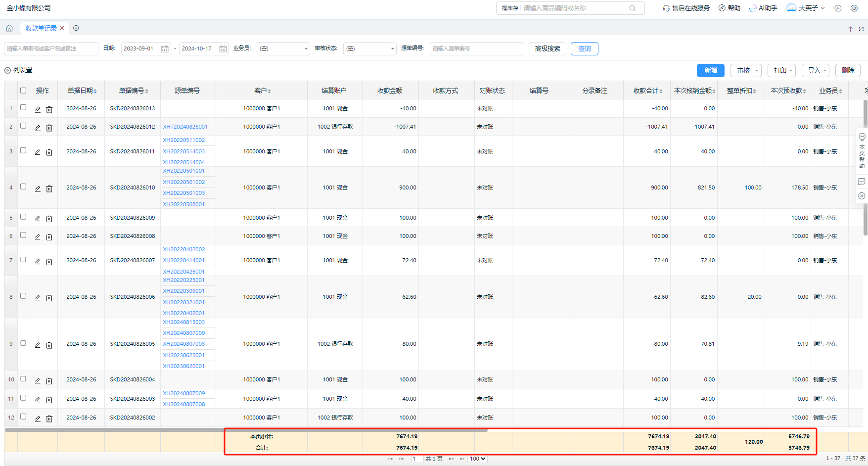Open the 业务员 filter dropdown
This screenshot has height=466, width=868.
(x=283, y=48)
